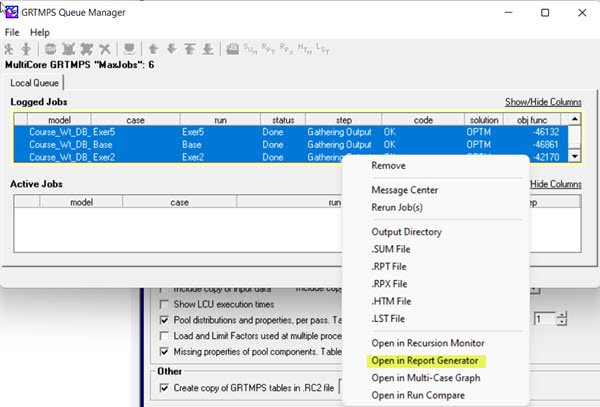Image resolution: width=600 pixels, height=407 pixels.
Task: Select Open in Run Compare
Action: pos(420,395)
